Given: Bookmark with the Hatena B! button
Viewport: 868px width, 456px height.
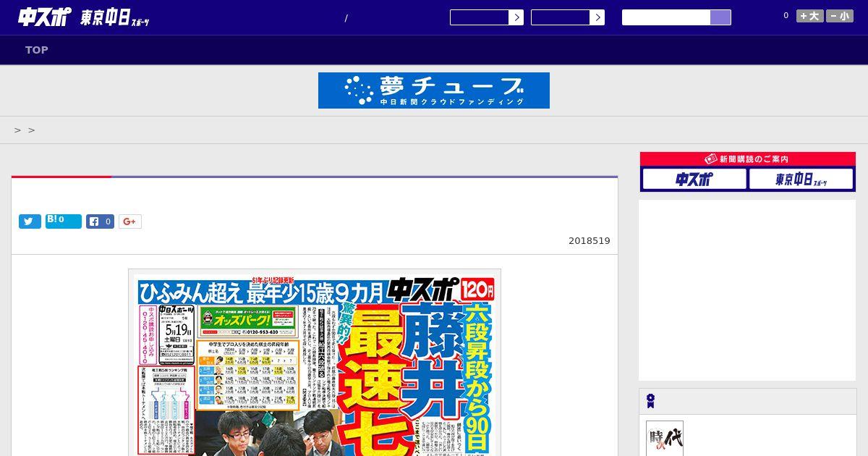Looking at the screenshot, I should tap(64, 221).
